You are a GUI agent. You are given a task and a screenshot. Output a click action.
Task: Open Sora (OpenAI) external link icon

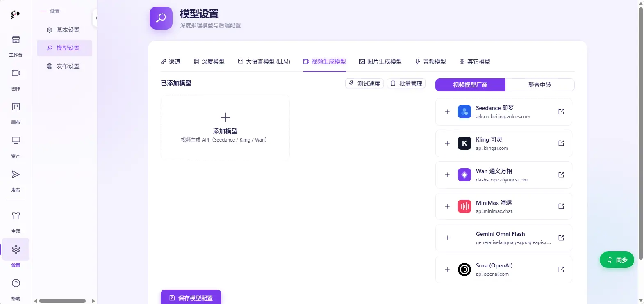[x=561, y=270]
